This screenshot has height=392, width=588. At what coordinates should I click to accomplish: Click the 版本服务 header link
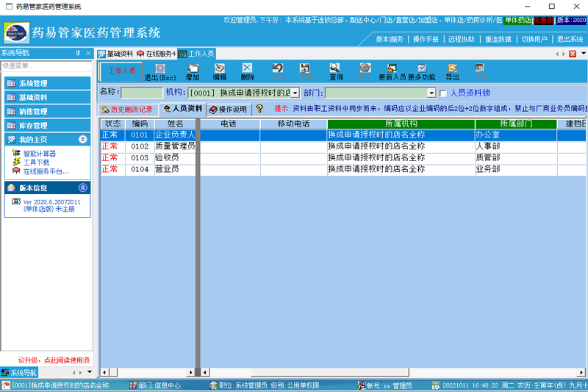coord(390,40)
